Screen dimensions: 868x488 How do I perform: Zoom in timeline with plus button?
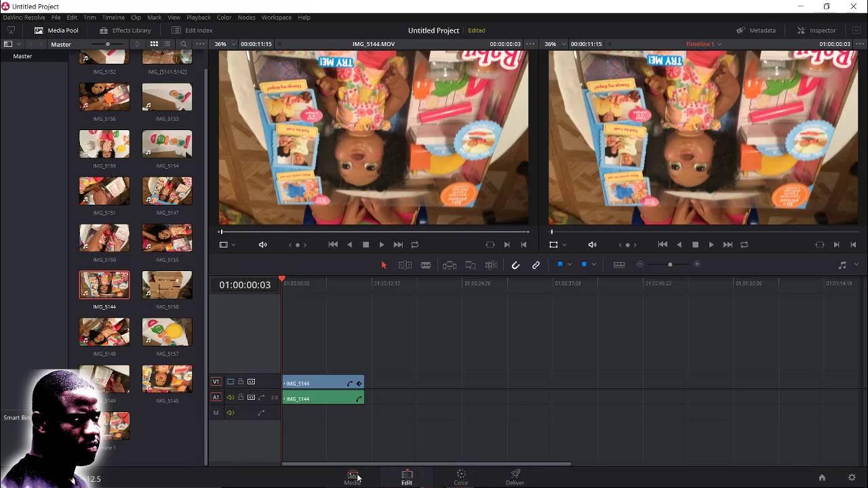(697, 264)
